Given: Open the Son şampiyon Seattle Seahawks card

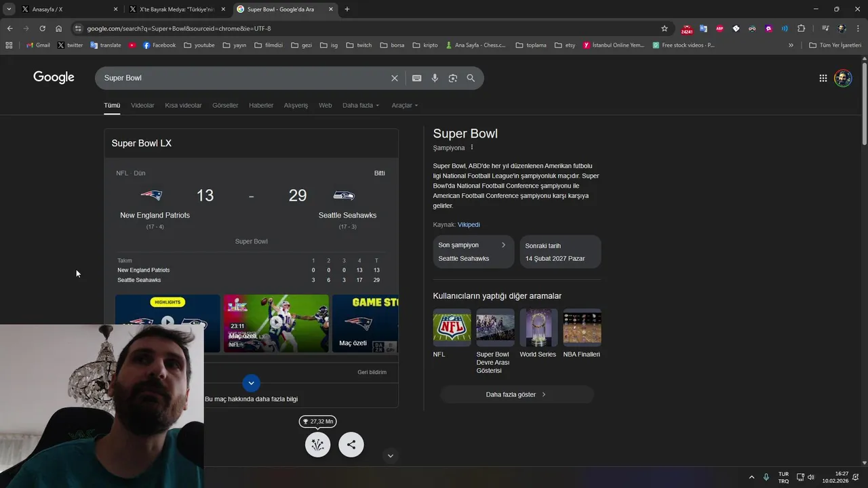Looking at the screenshot, I should tap(473, 251).
